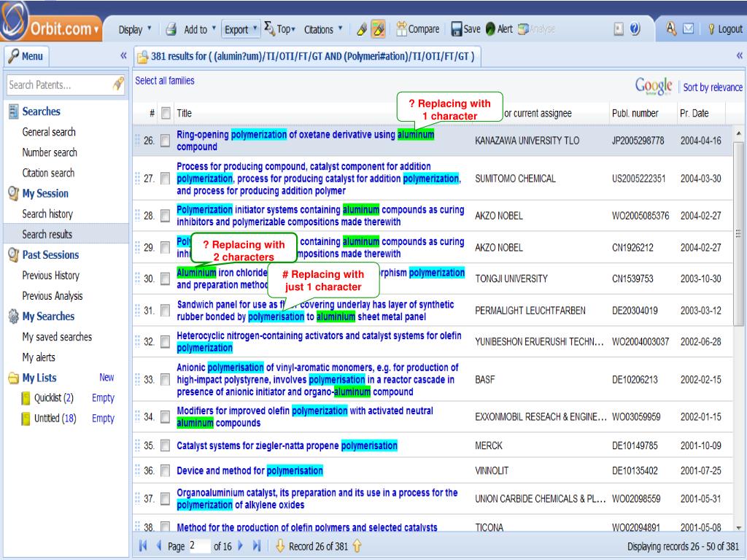Viewport: 747px width, 560px height.
Task: Click the greyed Analyse icon
Action: (x=524, y=29)
